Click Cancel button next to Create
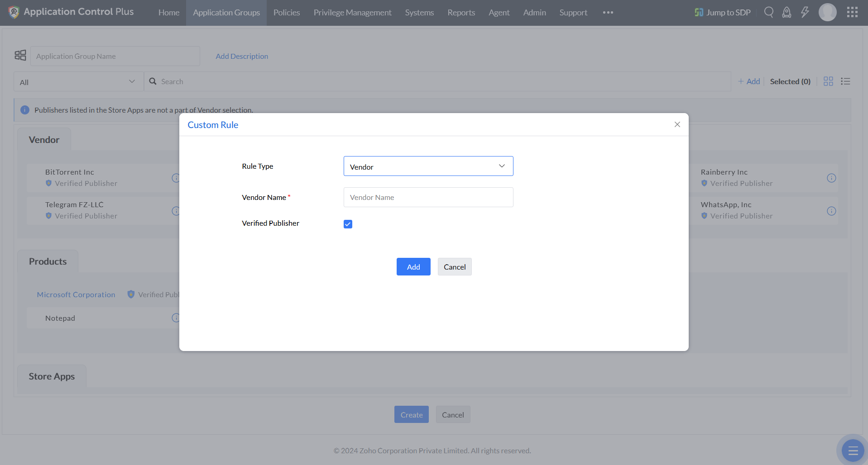 [x=453, y=414]
